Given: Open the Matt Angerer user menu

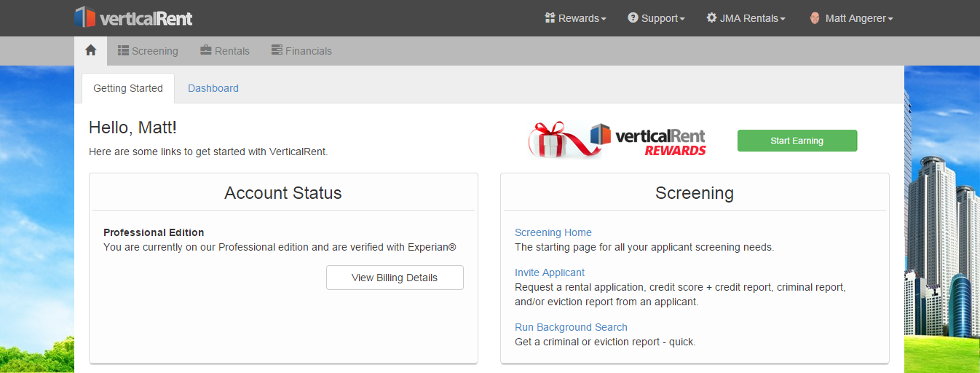Looking at the screenshot, I should (851, 18).
